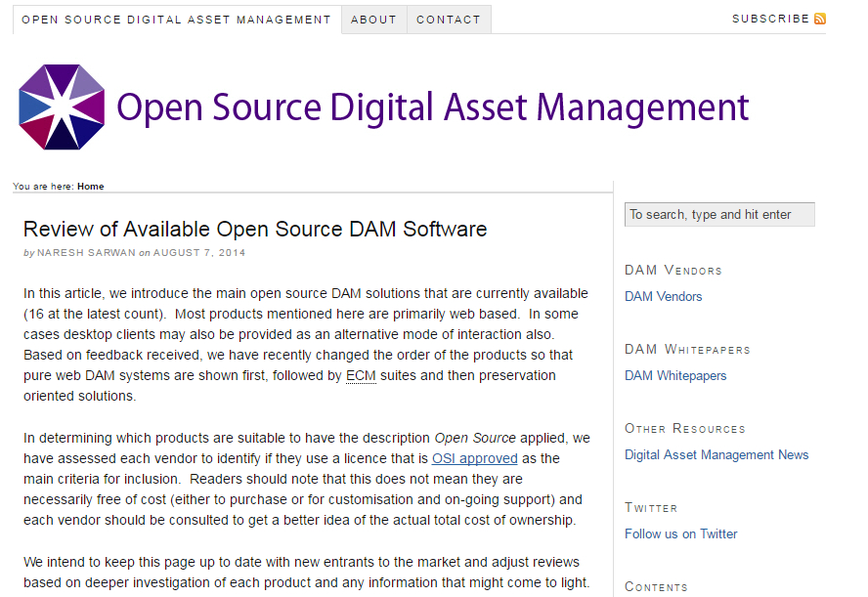868x597 pixels.
Task: Click the large purple site title text
Action: [432, 107]
